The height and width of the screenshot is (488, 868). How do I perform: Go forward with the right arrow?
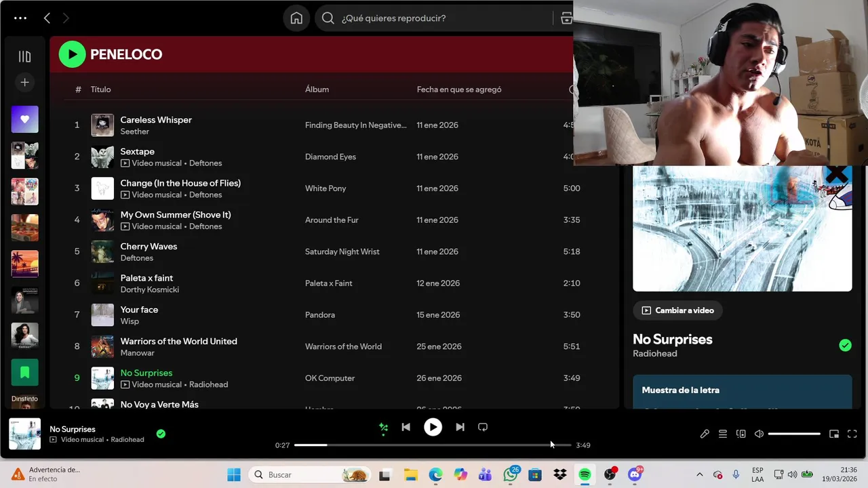(66, 18)
